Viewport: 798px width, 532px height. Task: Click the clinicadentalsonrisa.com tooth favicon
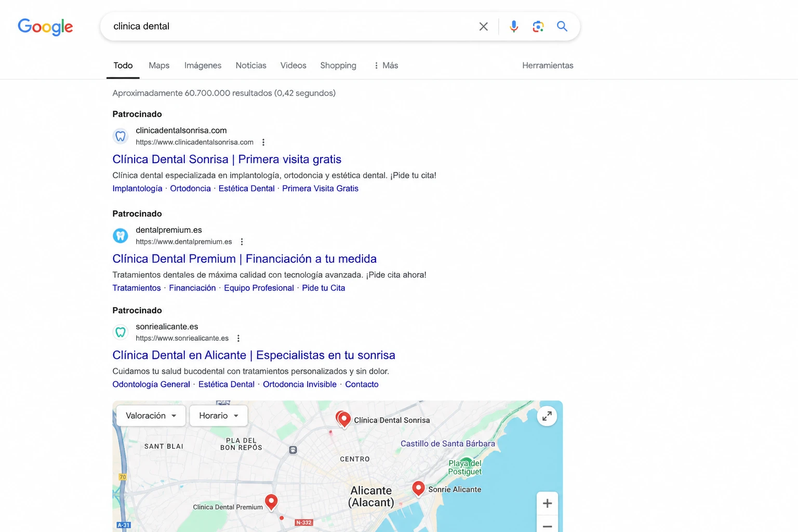[121, 136]
